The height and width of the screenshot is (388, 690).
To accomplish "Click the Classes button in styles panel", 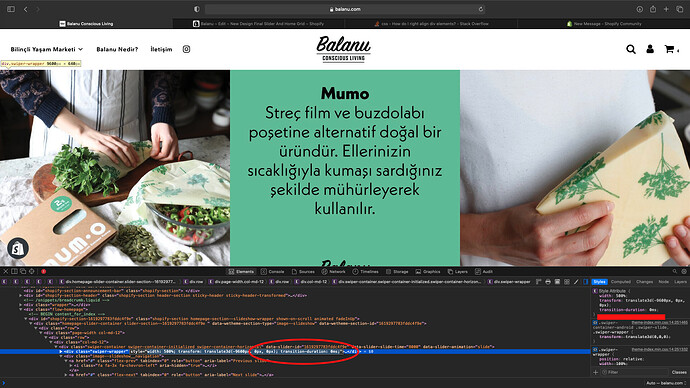I will click(x=679, y=372).
